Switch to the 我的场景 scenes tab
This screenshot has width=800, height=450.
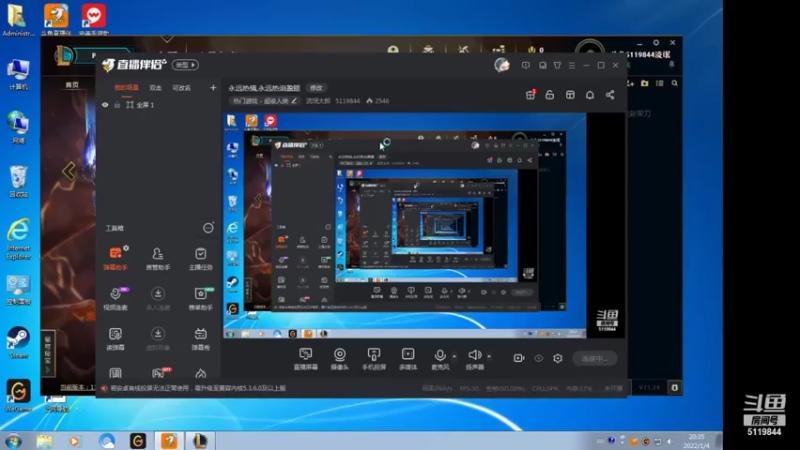pos(126,88)
